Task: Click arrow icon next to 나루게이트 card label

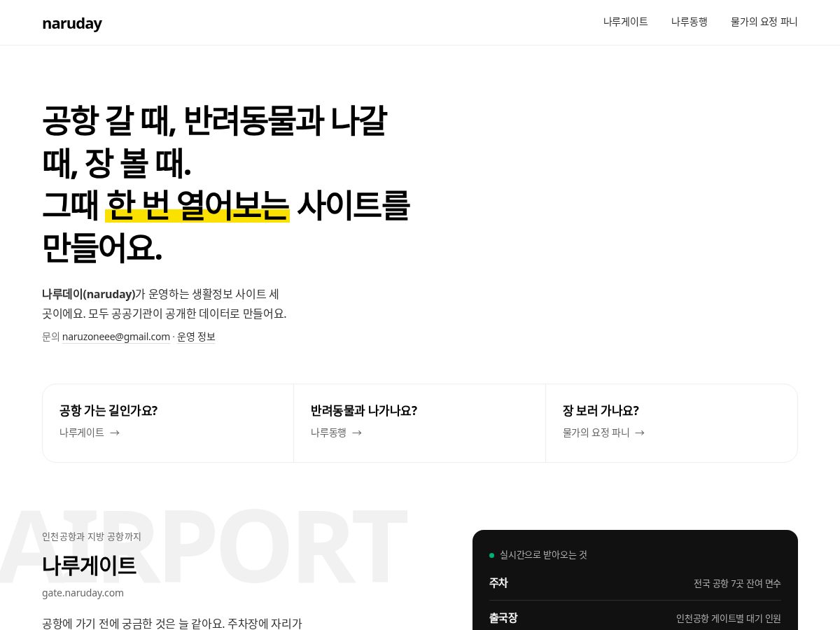Action: tap(115, 433)
